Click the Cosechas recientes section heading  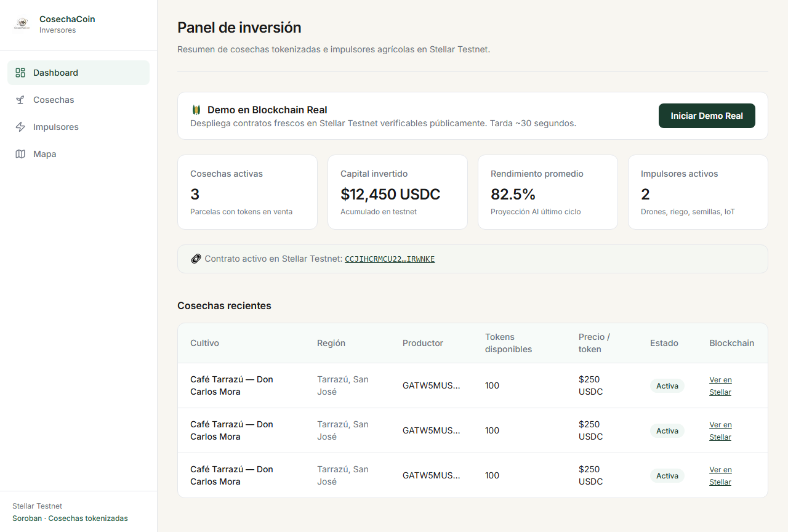click(x=224, y=305)
